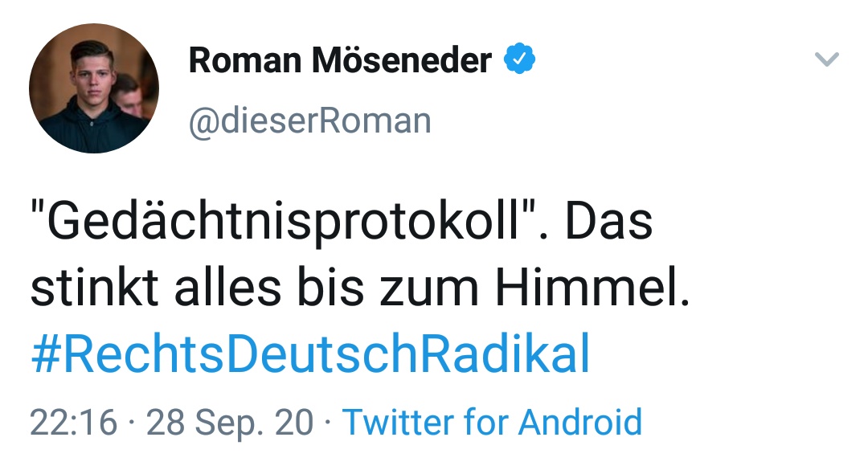Click the date 28 Sep. 20

tap(230, 423)
